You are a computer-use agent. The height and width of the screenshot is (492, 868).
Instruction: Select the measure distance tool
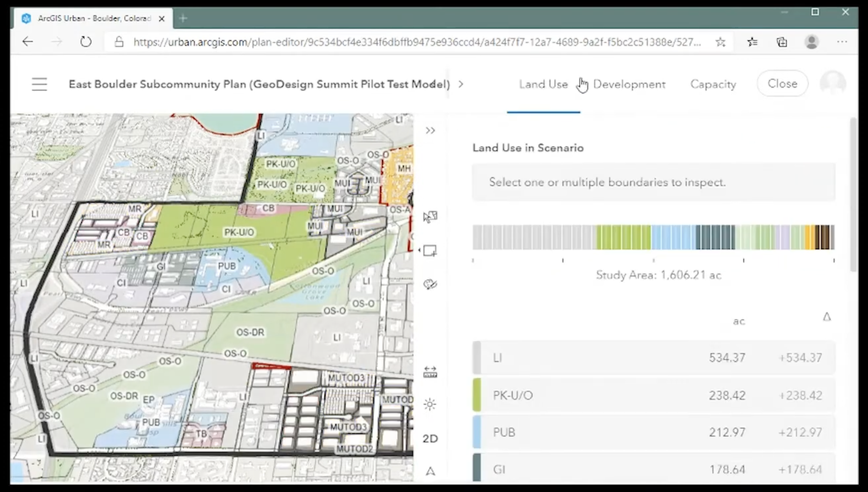tap(430, 372)
